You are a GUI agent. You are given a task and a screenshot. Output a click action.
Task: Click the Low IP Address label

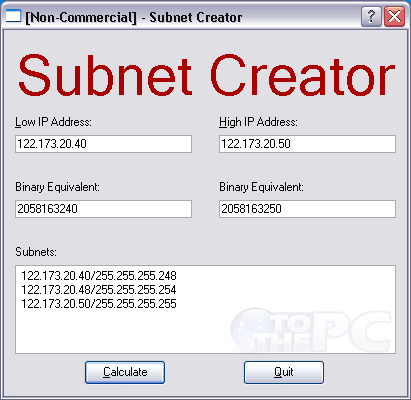click(53, 122)
